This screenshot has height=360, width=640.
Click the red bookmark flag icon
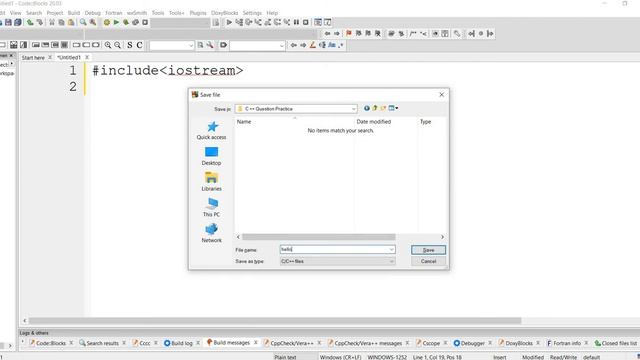[349, 33]
